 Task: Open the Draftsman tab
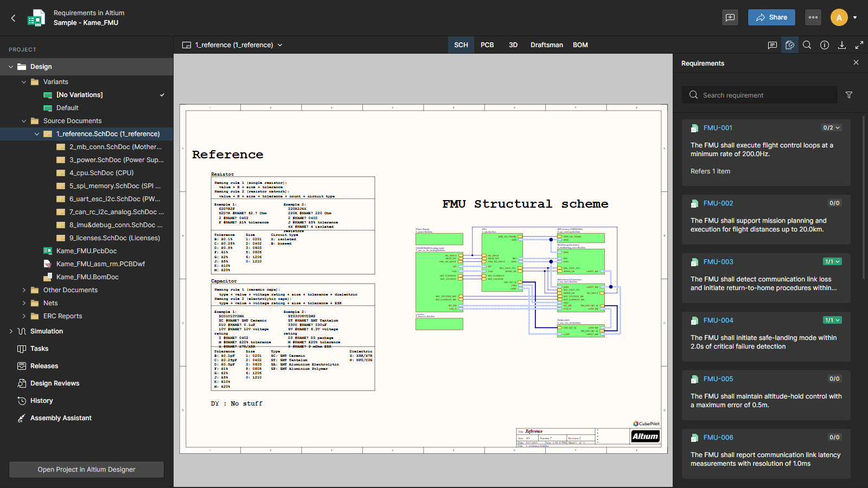546,45
